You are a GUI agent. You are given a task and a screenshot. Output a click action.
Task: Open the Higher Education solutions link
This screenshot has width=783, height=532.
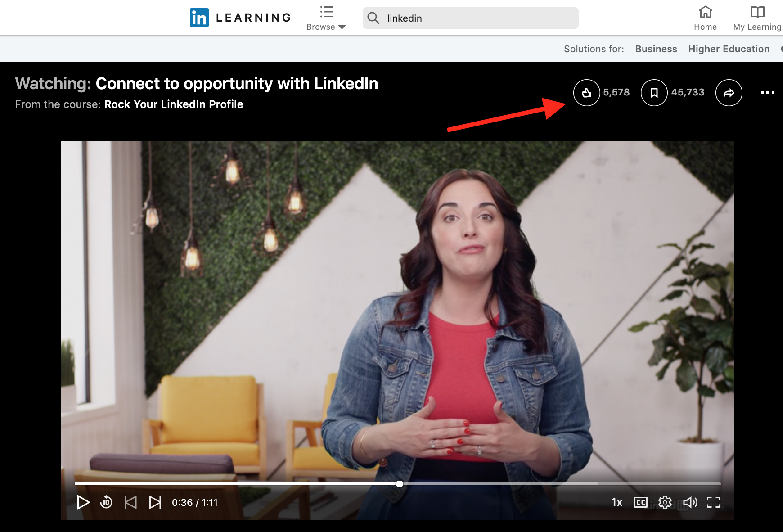click(x=729, y=49)
